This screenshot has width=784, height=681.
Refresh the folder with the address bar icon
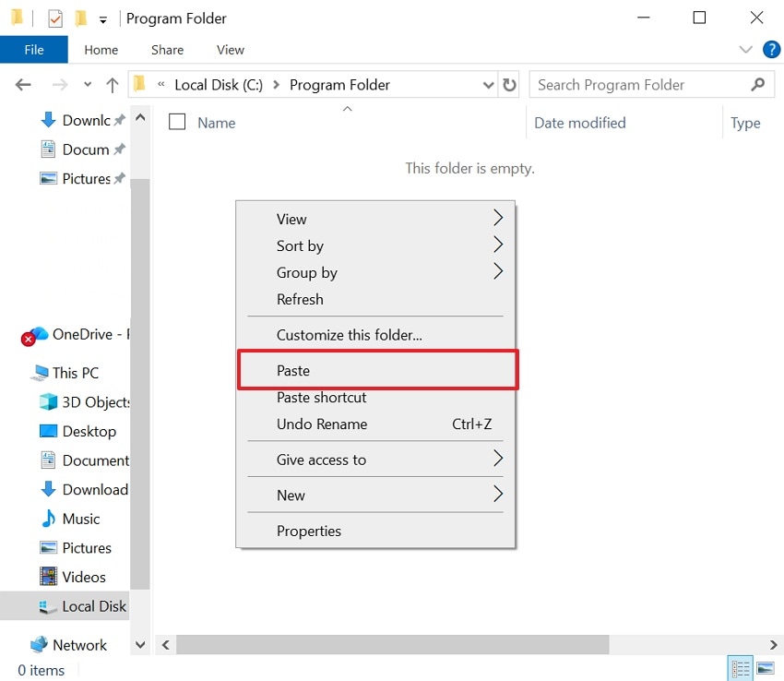510,84
